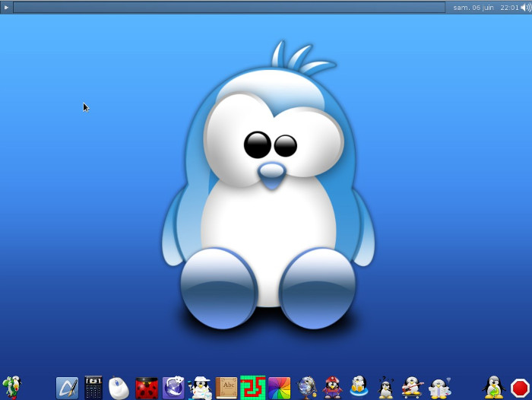Open the scientist penguin in lab coat
Screen dimensions: 532x400
click(x=439, y=388)
